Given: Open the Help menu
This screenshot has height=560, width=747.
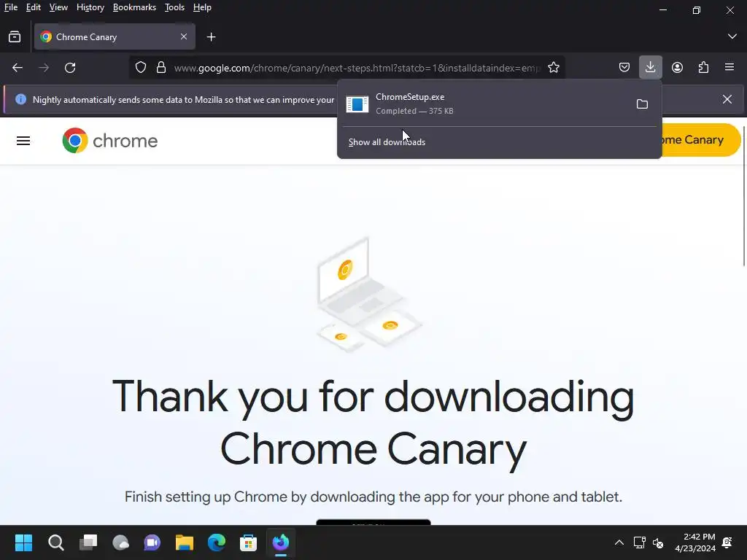Looking at the screenshot, I should 202,7.
